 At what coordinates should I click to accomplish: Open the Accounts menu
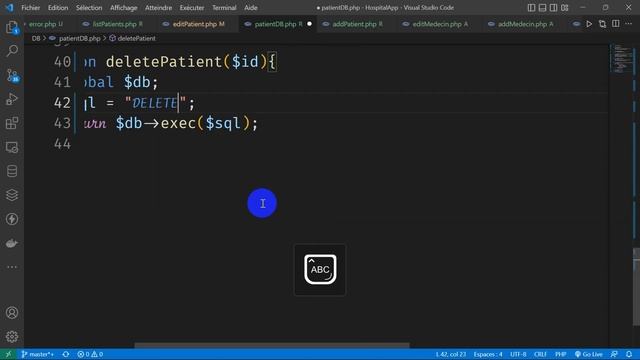[12, 313]
